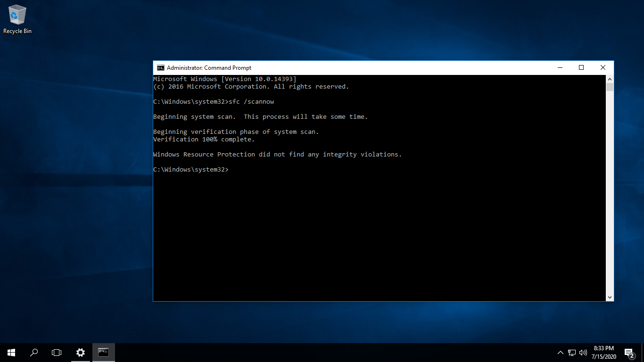The height and width of the screenshot is (362, 644).
Task: Close the Command Prompt window
Action: 603,68
